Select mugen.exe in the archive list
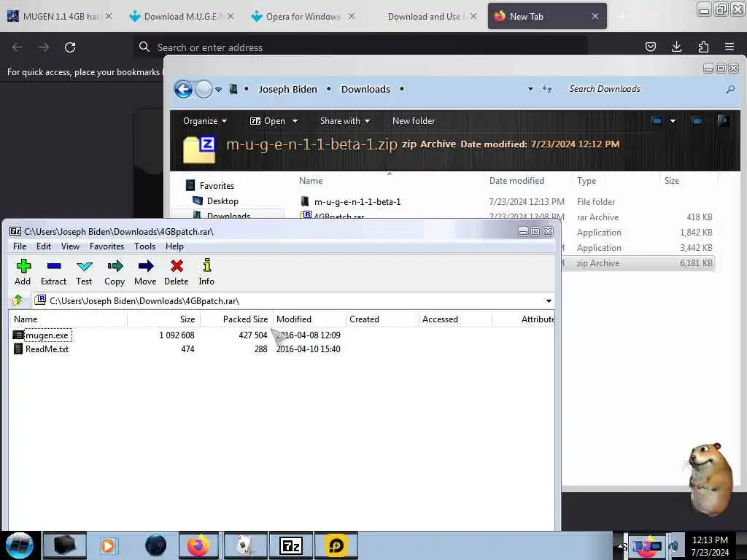Viewport: 747px width, 560px height. (47, 335)
